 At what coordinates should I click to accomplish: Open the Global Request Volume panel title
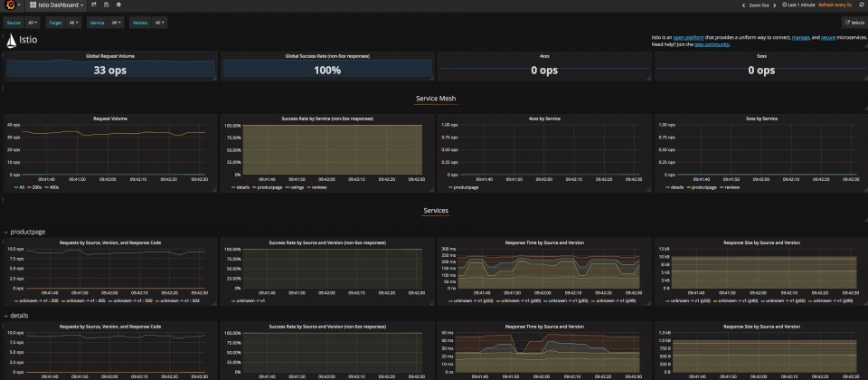click(x=110, y=56)
